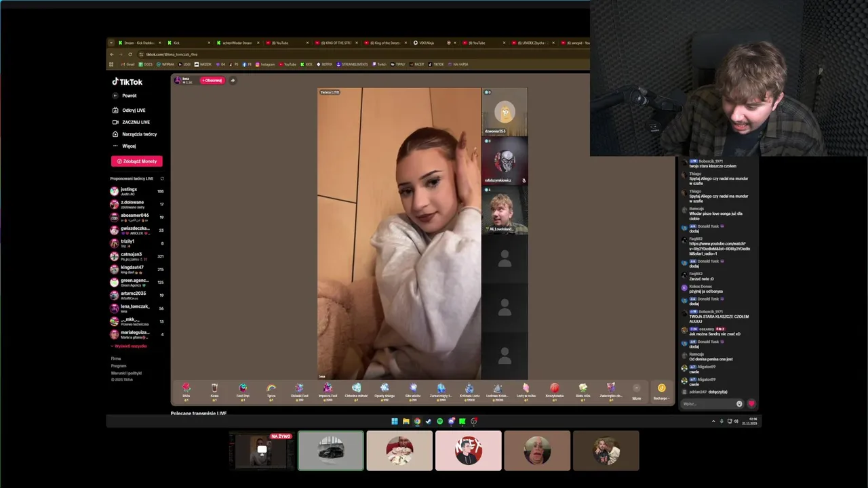Send the Fest Pop gift
This screenshot has height=488, width=868.
tap(243, 391)
